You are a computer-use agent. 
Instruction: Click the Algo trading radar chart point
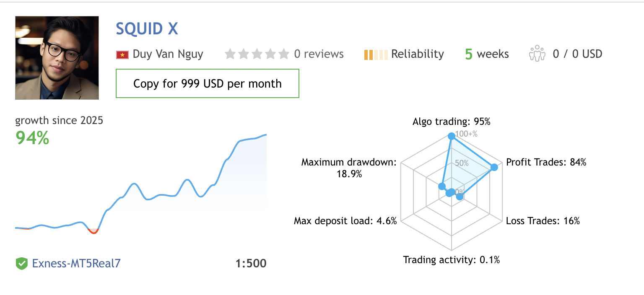(x=451, y=136)
